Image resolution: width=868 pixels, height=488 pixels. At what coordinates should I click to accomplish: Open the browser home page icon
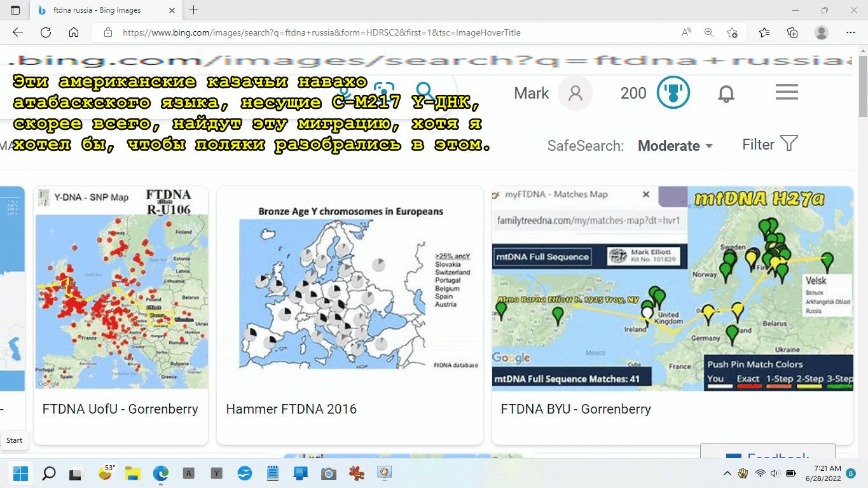click(x=74, y=32)
